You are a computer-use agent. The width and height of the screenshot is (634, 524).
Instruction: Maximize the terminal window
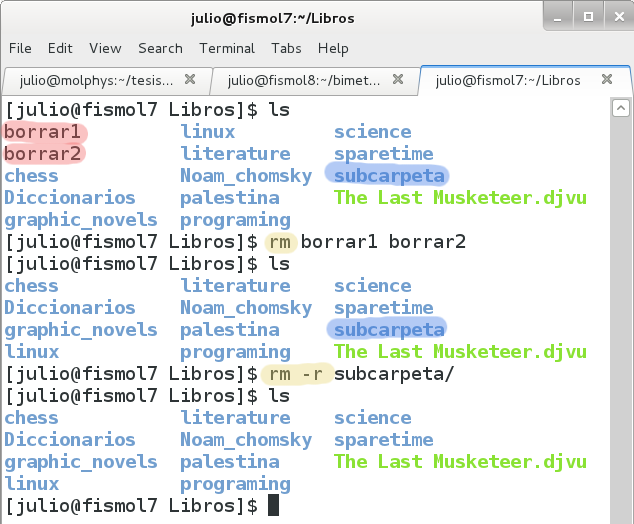(x=589, y=17)
